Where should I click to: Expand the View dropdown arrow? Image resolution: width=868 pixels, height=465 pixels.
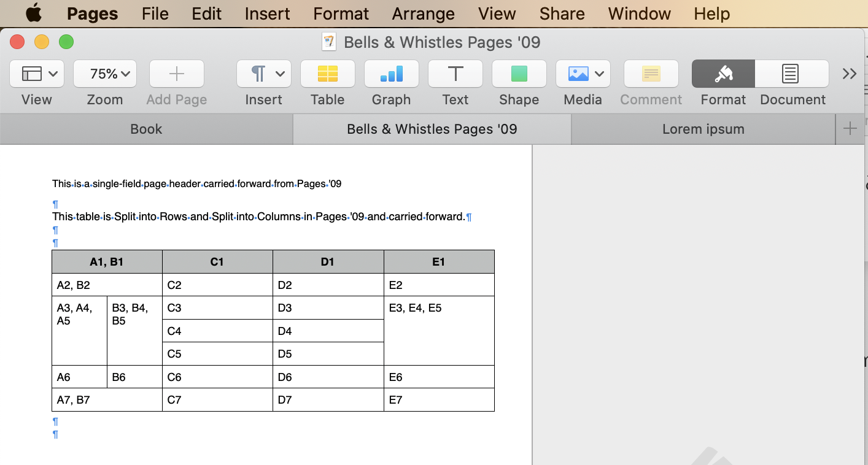pos(53,74)
